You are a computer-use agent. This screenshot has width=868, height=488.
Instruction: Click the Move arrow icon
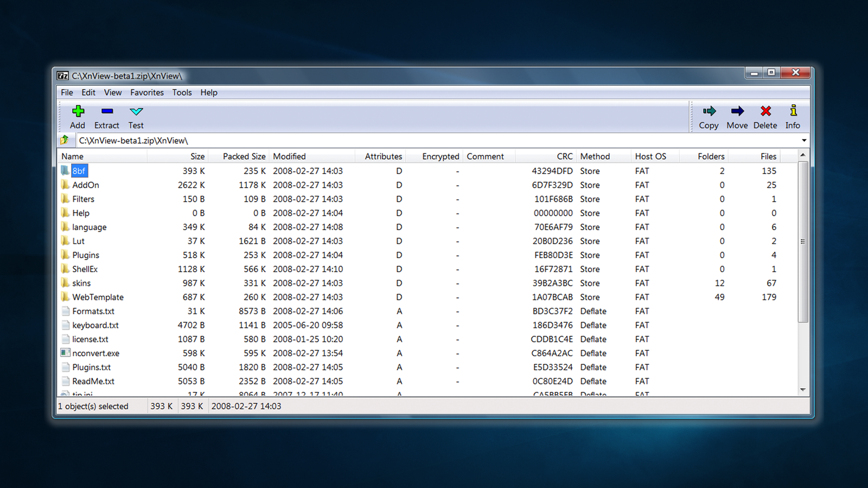tap(737, 111)
